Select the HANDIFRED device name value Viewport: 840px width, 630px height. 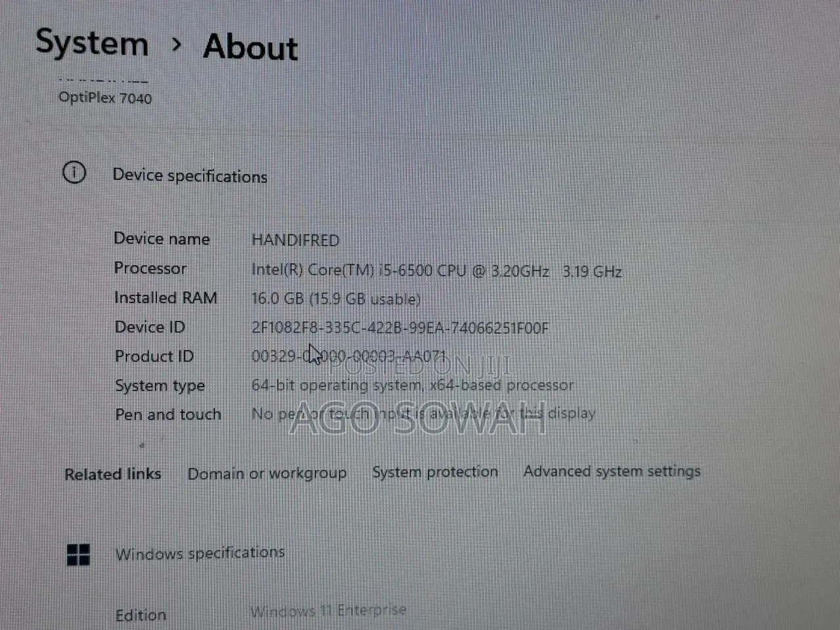[x=295, y=240]
